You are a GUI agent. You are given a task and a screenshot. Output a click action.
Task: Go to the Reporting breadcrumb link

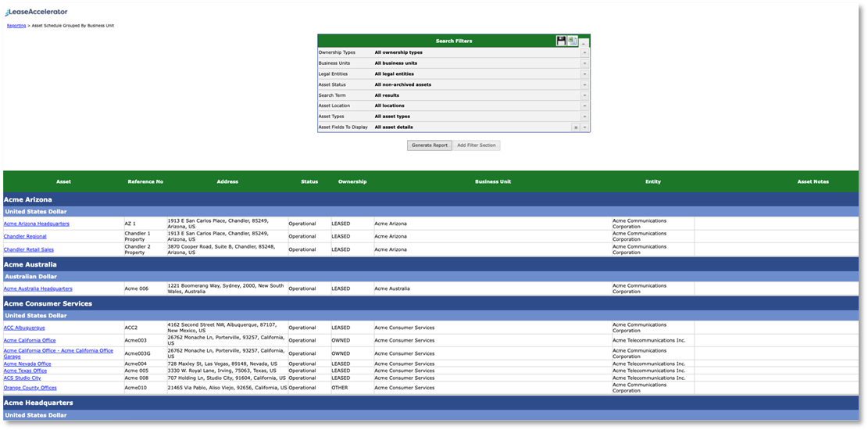click(16, 26)
